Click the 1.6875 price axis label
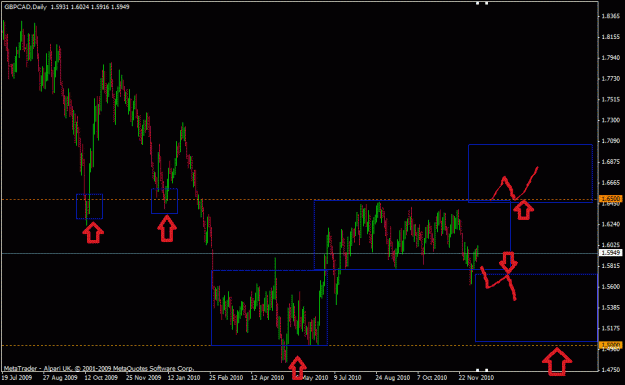Viewport: 625px width, 385px height. click(611, 162)
